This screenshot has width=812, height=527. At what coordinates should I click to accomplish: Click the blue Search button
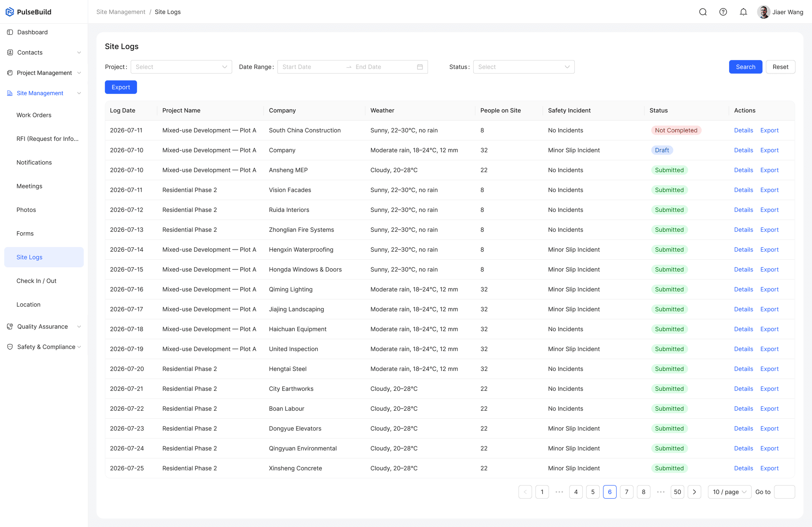pyautogui.click(x=746, y=67)
